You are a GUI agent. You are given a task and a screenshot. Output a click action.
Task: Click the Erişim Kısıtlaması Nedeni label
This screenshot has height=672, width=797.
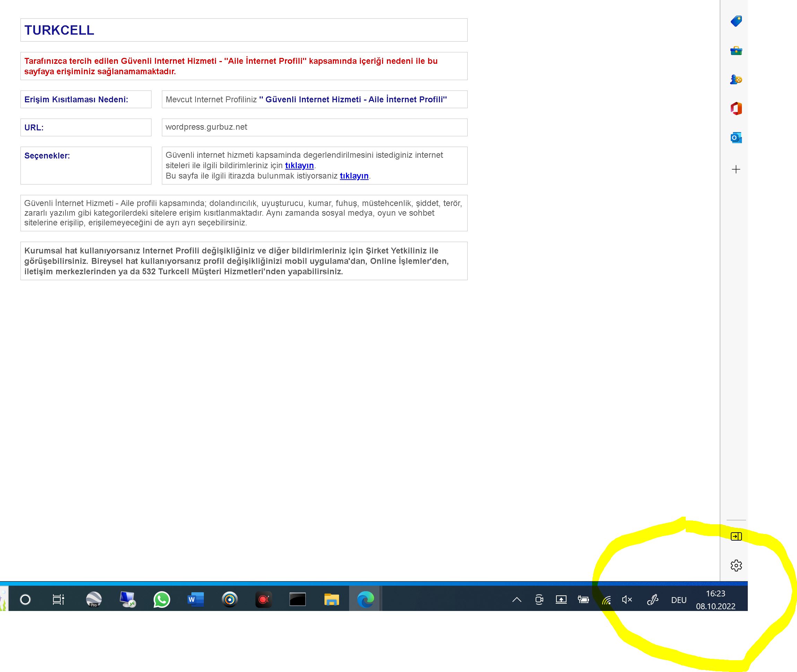76,100
